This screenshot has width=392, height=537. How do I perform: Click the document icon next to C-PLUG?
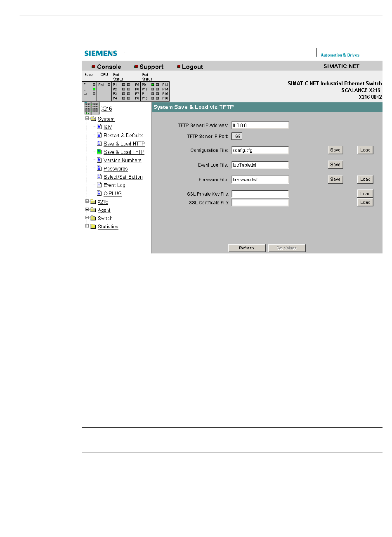[x=99, y=193]
